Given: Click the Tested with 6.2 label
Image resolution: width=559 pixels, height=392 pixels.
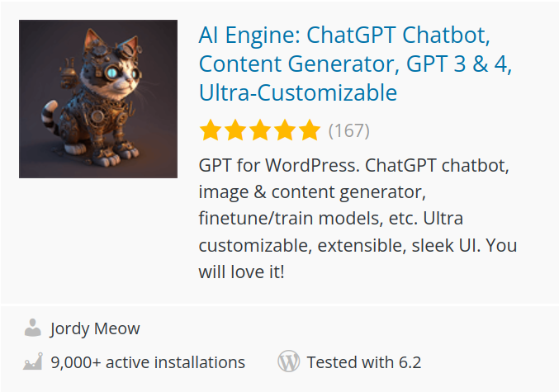Looking at the screenshot, I should click(x=363, y=361).
